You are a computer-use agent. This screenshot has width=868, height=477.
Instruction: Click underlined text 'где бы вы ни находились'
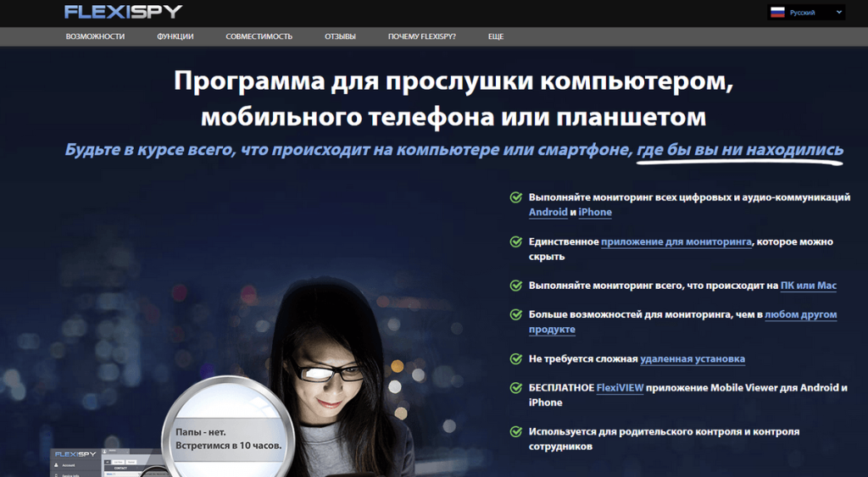740,149
